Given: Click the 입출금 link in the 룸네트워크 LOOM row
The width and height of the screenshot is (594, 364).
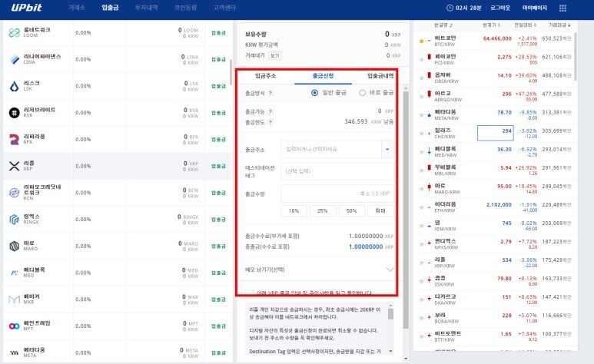Looking at the screenshot, I should coord(218,32).
